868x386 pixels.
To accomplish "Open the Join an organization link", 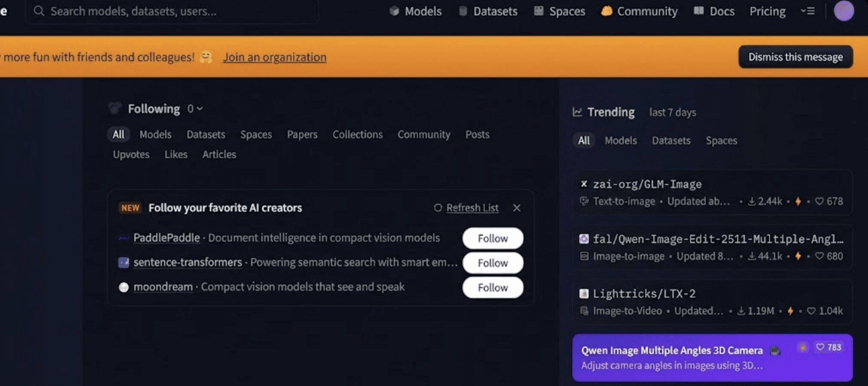I will (275, 57).
